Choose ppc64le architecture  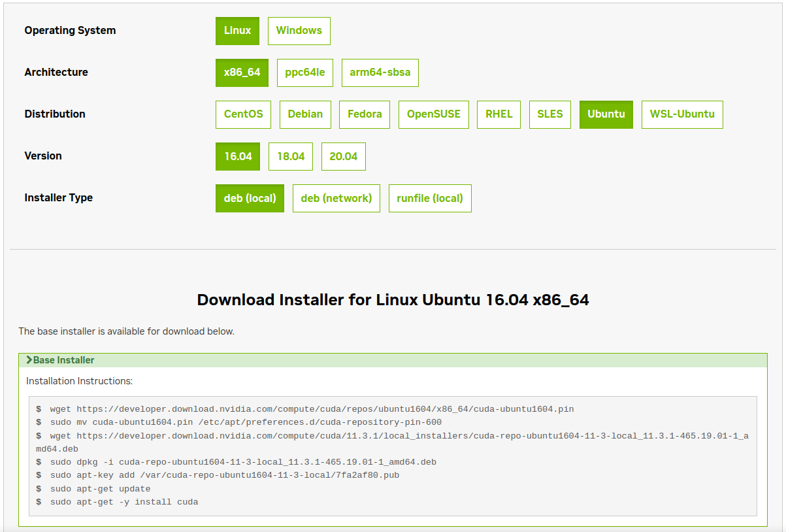[x=305, y=73]
